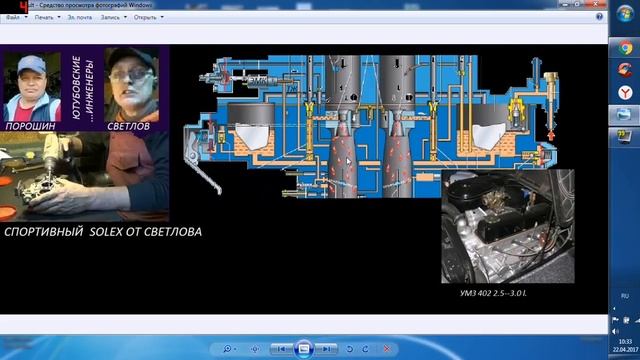Close the Photo Viewer window
Viewport: 640px width, 360px height.
coord(596,4)
